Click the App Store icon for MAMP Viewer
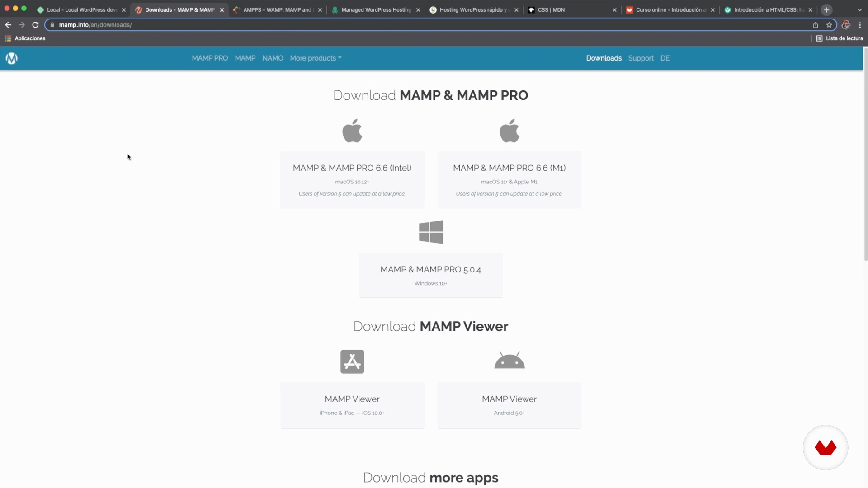This screenshot has width=868, height=488. pyautogui.click(x=352, y=361)
